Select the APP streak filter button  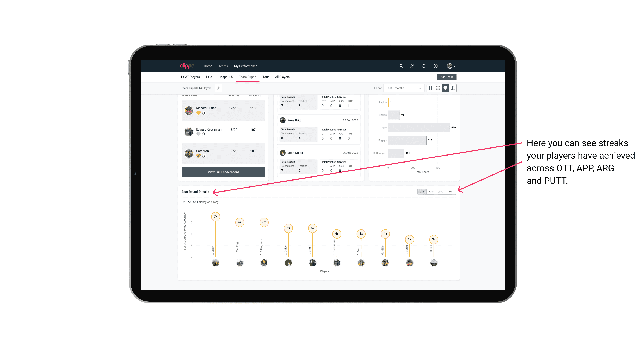tap(430, 191)
